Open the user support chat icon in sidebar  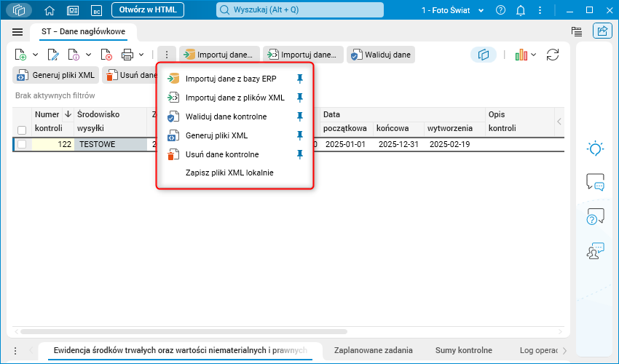point(595,250)
